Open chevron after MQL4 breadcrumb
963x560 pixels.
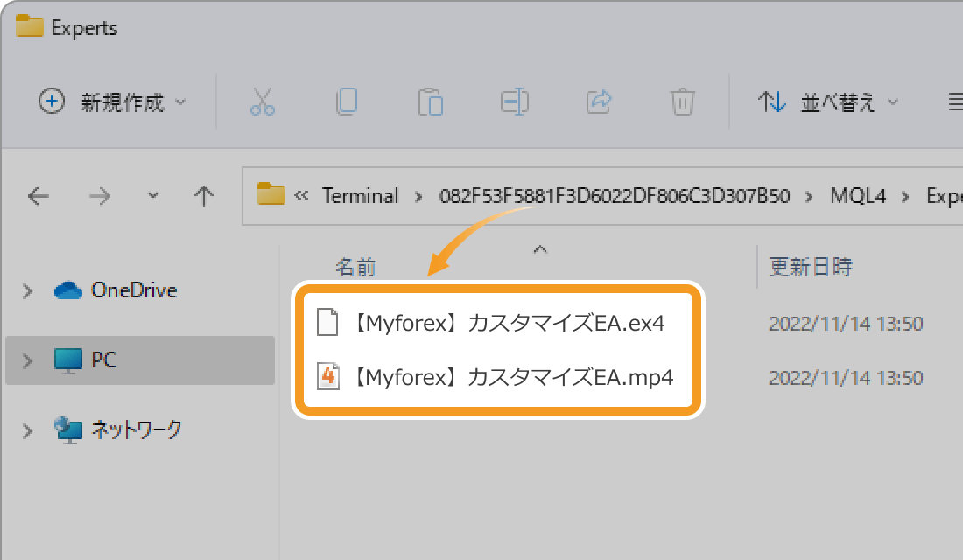[x=905, y=197]
